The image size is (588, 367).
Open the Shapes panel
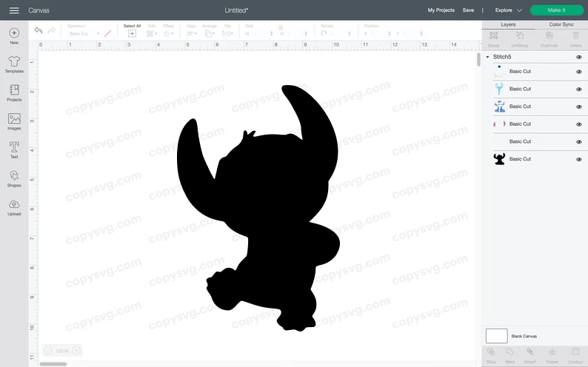(14, 178)
